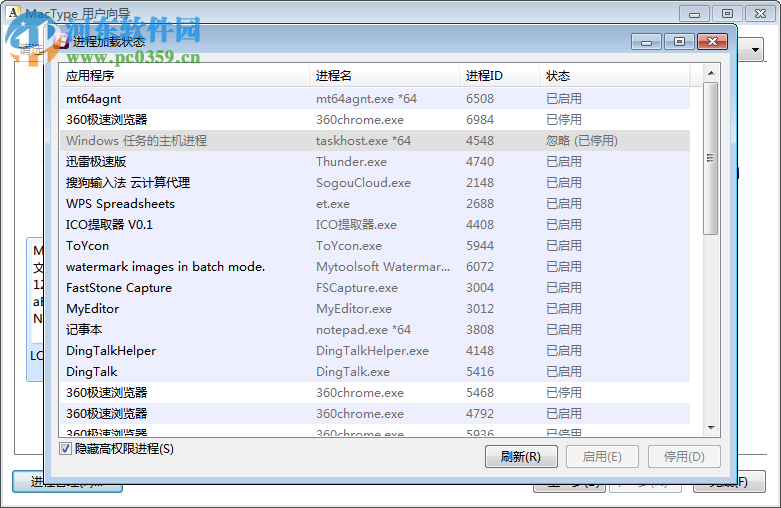781x508 pixels.
Task: Close the 进程加载状态 dialog
Action: click(x=712, y=42)
